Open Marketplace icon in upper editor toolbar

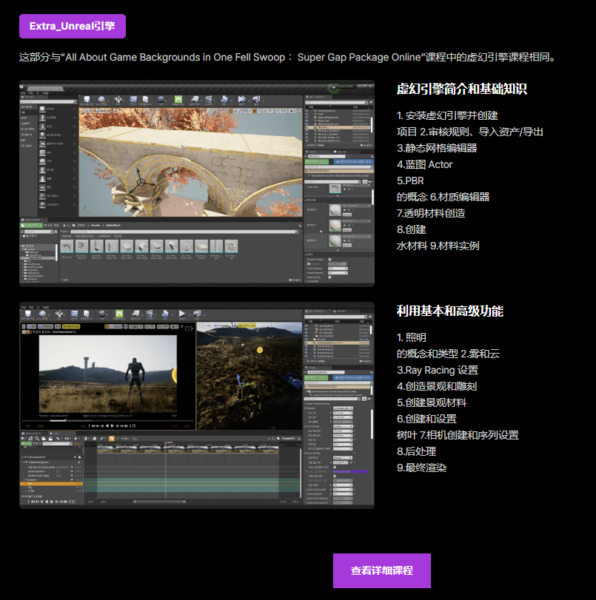pos(146,99)
